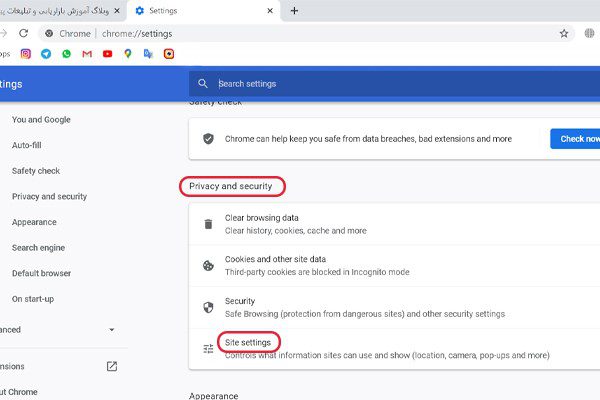The height and width of the screenshot is (400, 600).
Task: Click the chrome://settings address bar
Action: tap(306, 34)
